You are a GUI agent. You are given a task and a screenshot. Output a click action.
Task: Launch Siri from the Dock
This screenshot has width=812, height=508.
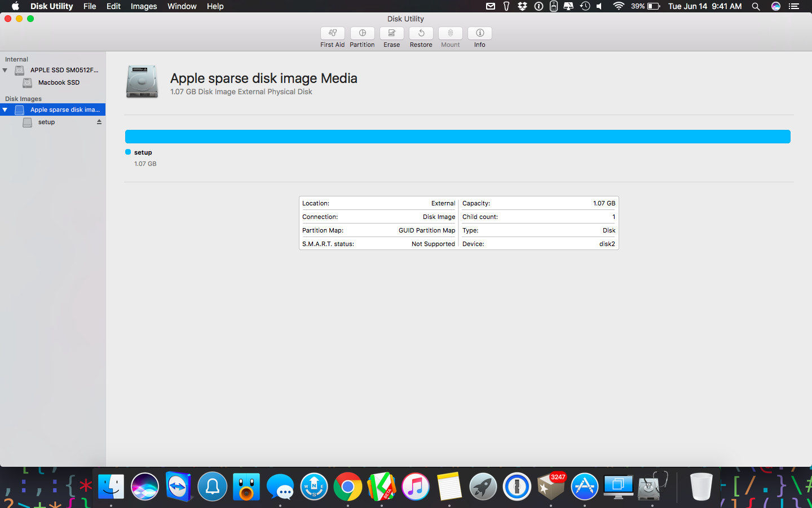click(145, 487)
